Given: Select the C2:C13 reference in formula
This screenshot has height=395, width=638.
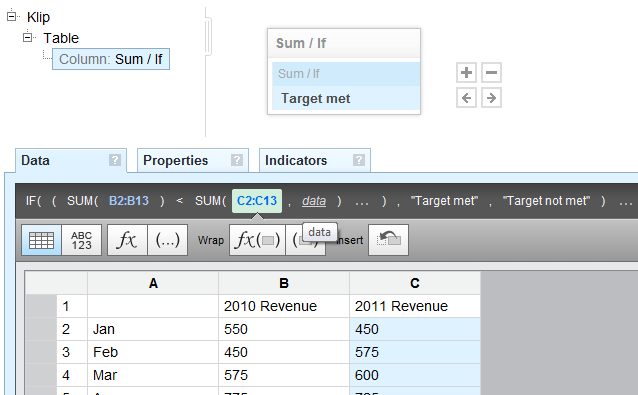Looking at the screenshot, I should point(257,201).
